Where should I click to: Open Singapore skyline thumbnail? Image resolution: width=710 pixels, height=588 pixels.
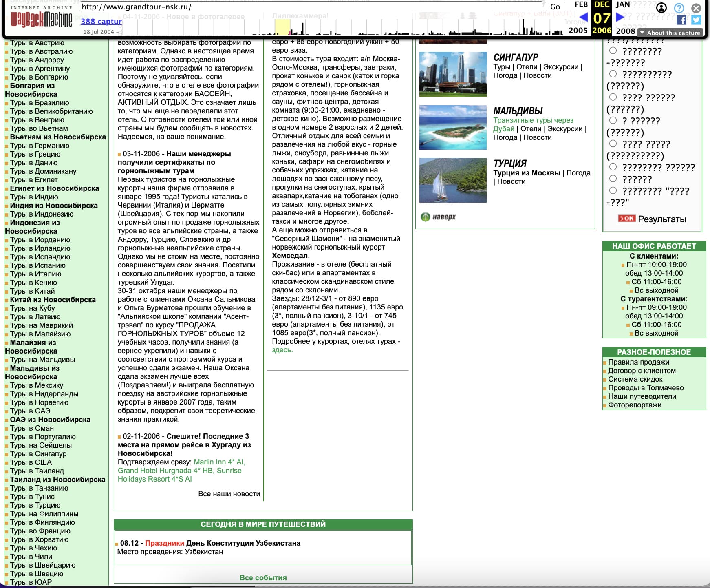point(453,74)
